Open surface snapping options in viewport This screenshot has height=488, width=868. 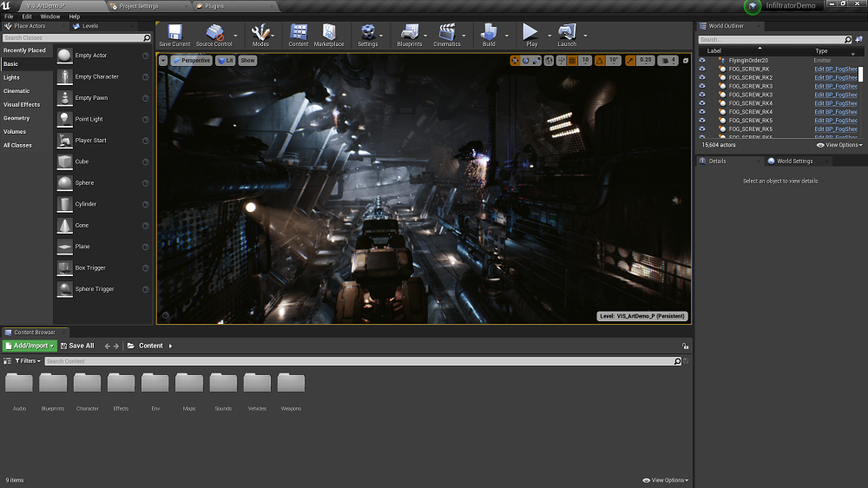click(x=562, y=61)
